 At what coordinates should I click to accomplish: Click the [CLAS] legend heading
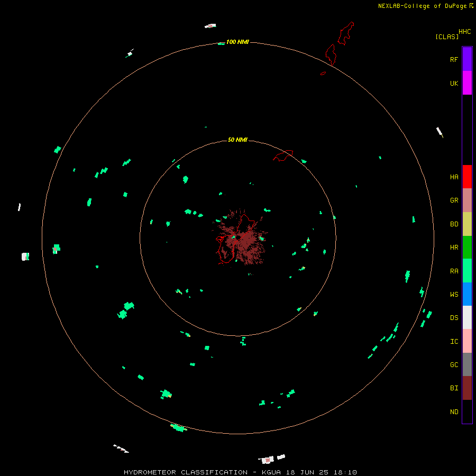pyautogui.click(x=447, y=36)
